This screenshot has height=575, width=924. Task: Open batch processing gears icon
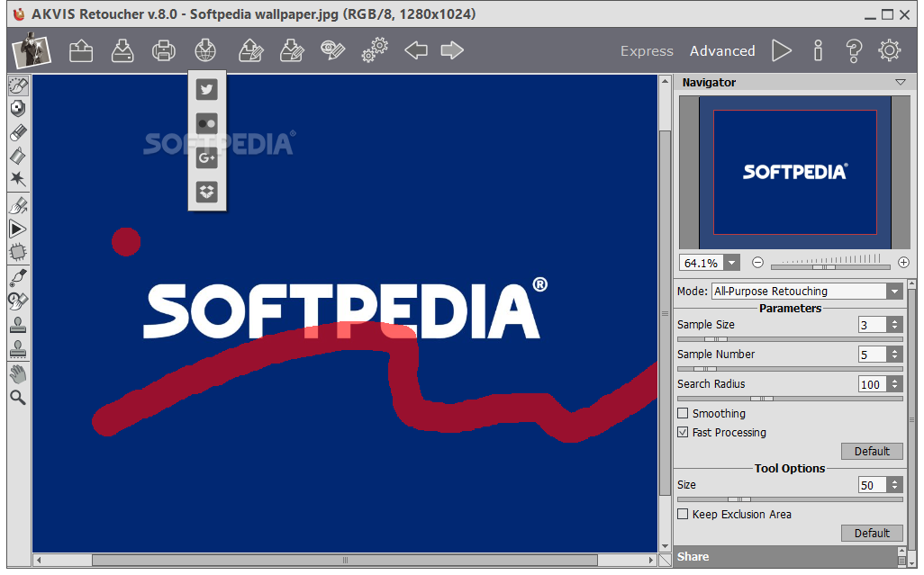pos(375,50)
